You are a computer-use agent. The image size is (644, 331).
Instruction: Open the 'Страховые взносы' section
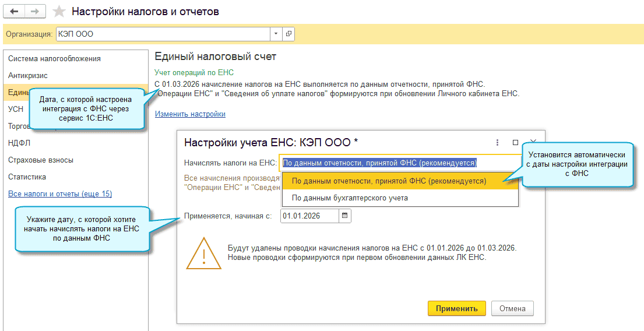[x=41, y=160]
